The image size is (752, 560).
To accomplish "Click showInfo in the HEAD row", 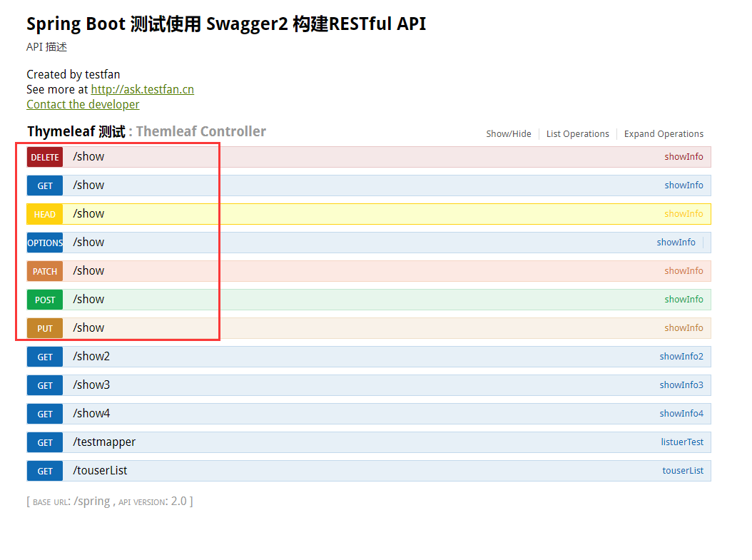I will tap(684, 214).
